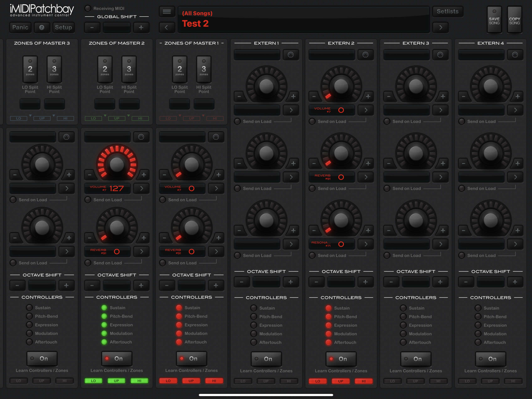Click the Panic button
Viewport: 532px width, 399px height.
tap(20, 27)
